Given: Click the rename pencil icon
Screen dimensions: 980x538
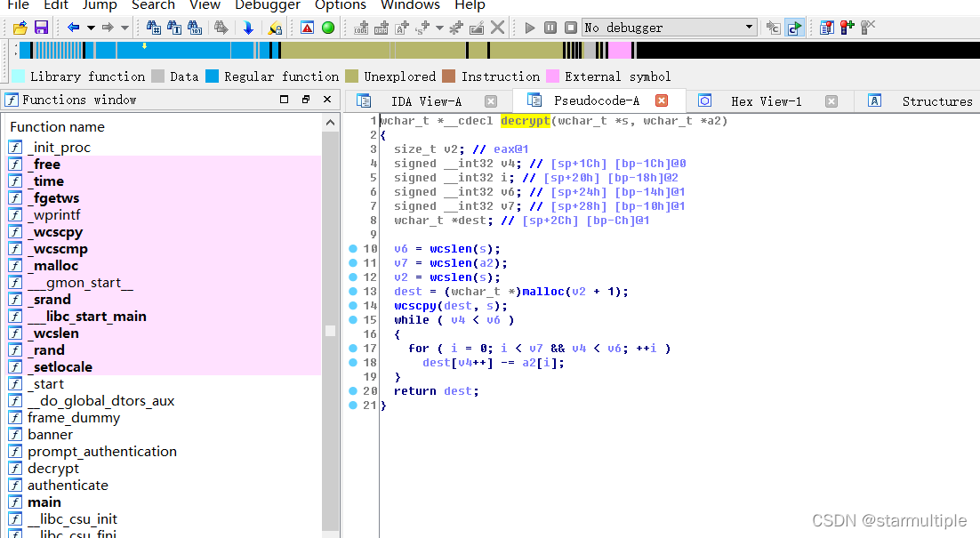Looking at the screenshot, I should click(477, 28).
